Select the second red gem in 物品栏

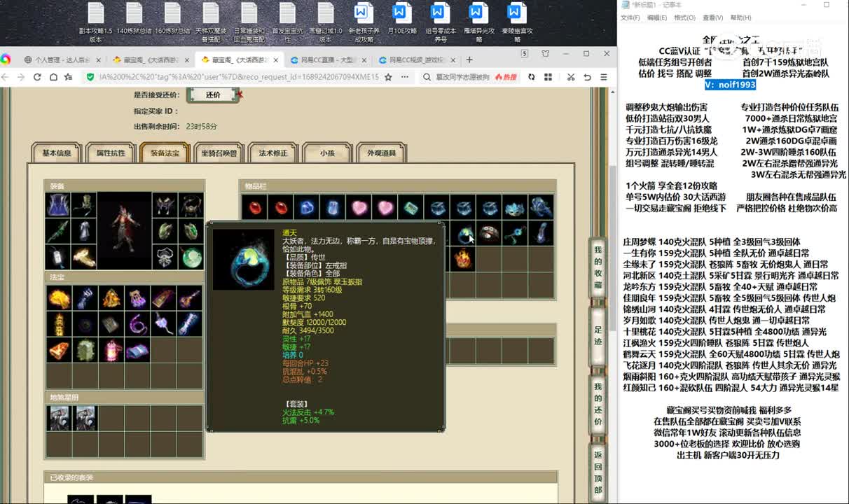280,207
